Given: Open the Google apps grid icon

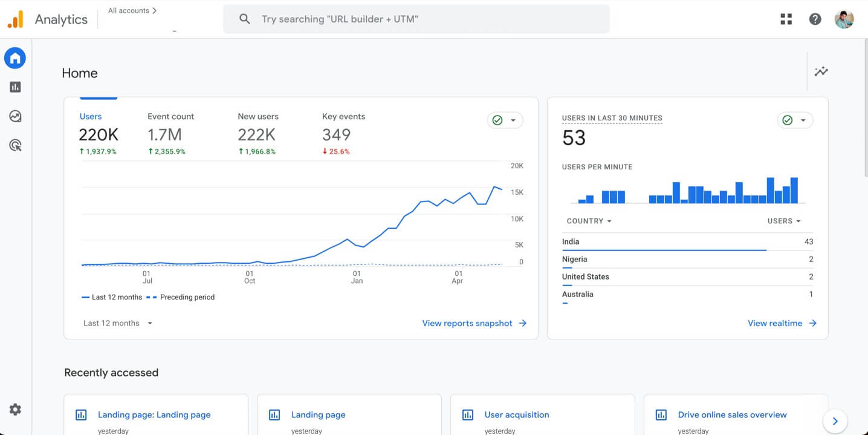Looking at the screenshot, I should 786,19.
